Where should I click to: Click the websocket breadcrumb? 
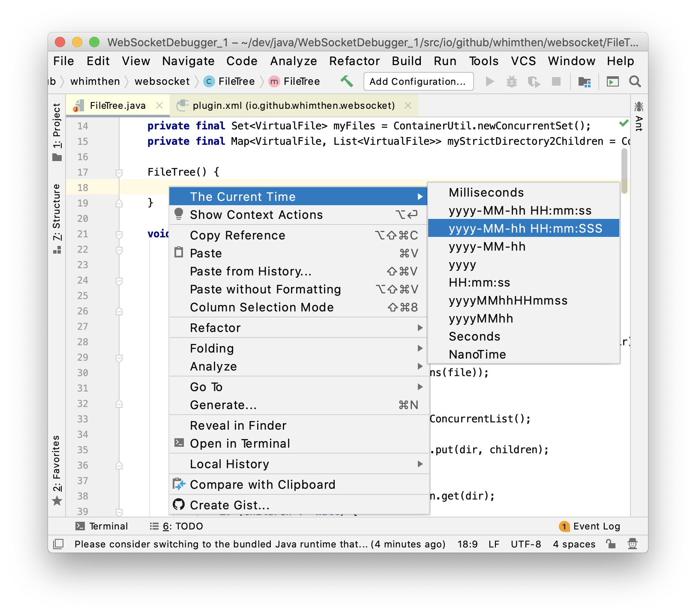click(x=162, y=81)
